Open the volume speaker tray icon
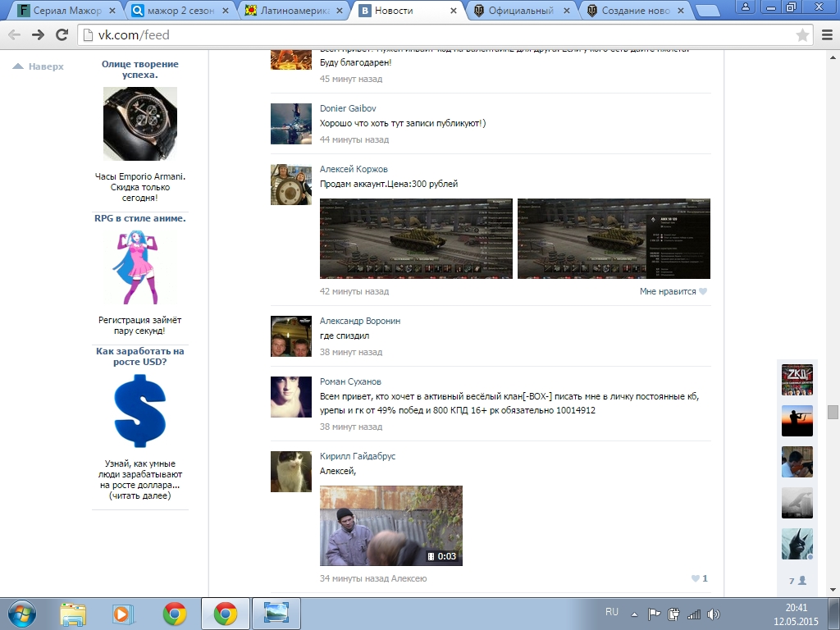This screenshot has height=630, width=840. click(713, 614)
